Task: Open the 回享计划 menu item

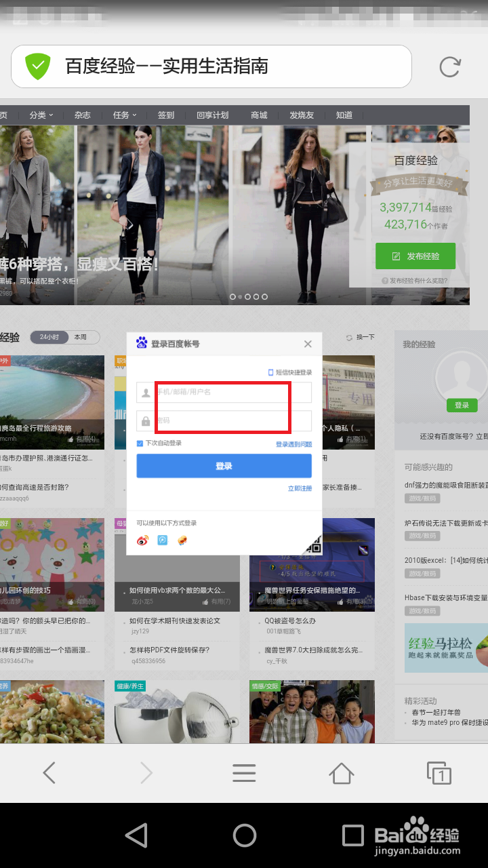Action: point(213,115)
